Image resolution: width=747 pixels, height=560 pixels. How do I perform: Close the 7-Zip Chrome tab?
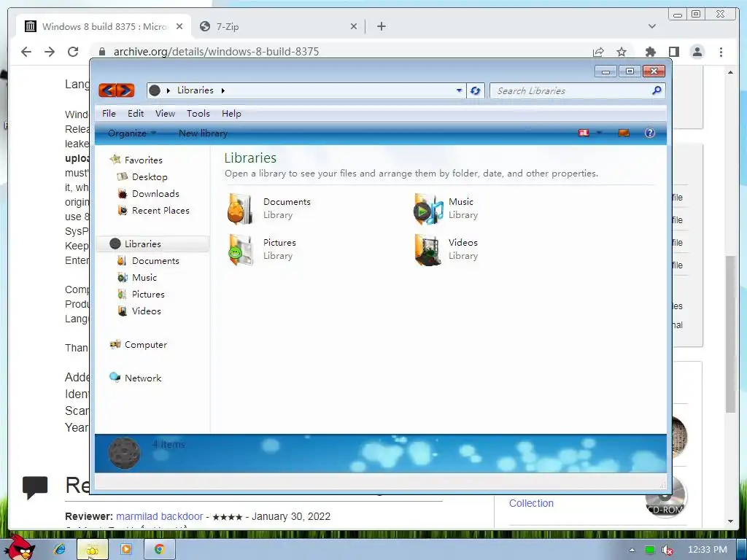pos(354,27)
